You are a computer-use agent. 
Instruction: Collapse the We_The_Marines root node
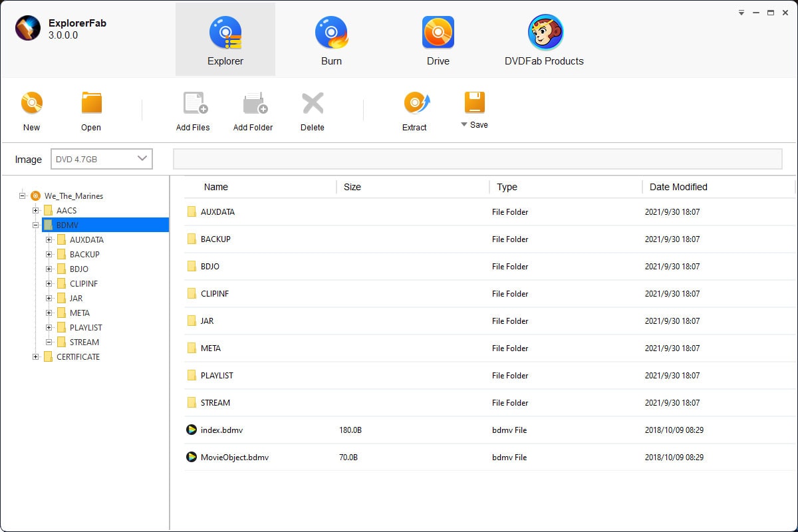point(23,196)
